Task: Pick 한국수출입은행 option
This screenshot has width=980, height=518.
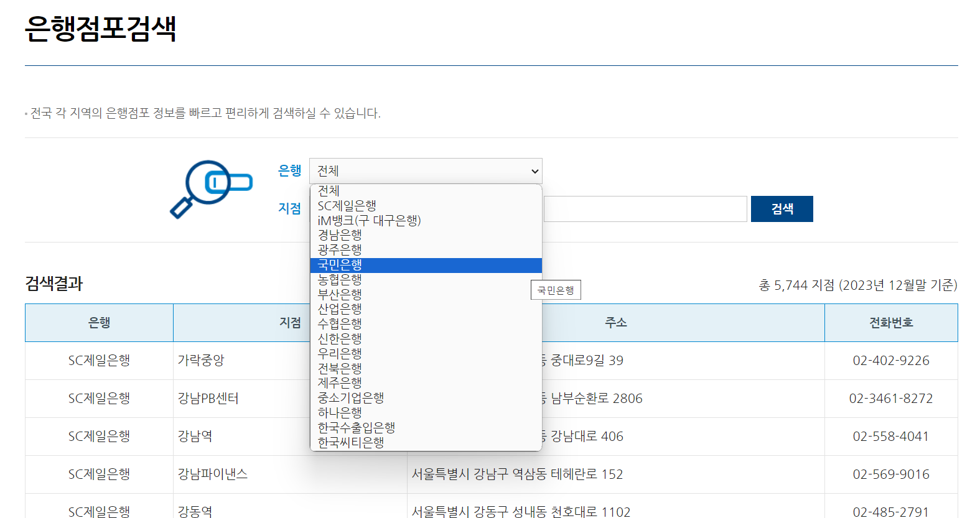Action: tap(426, 428)
